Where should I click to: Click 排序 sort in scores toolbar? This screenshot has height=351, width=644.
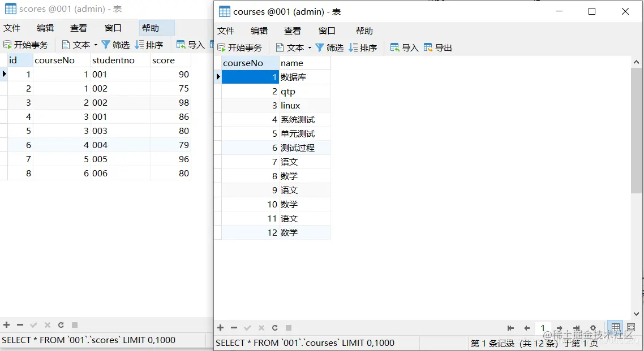click(x=149, y=45)
